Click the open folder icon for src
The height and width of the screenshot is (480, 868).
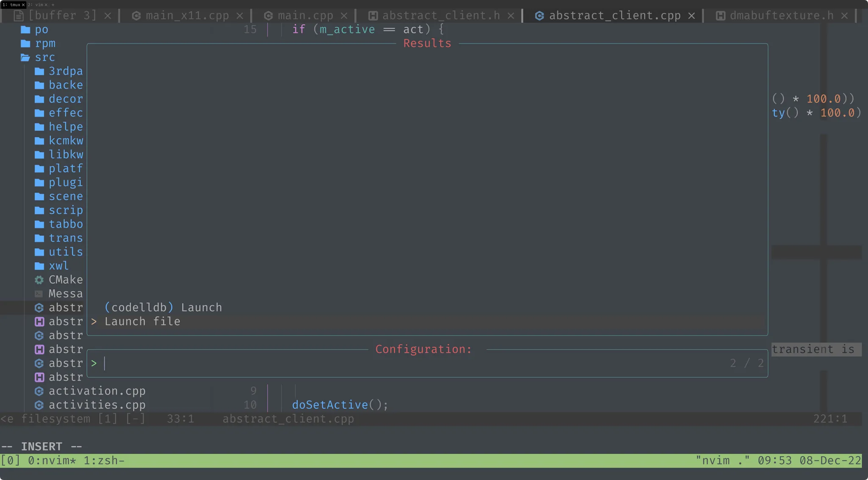tap(25, 57)
